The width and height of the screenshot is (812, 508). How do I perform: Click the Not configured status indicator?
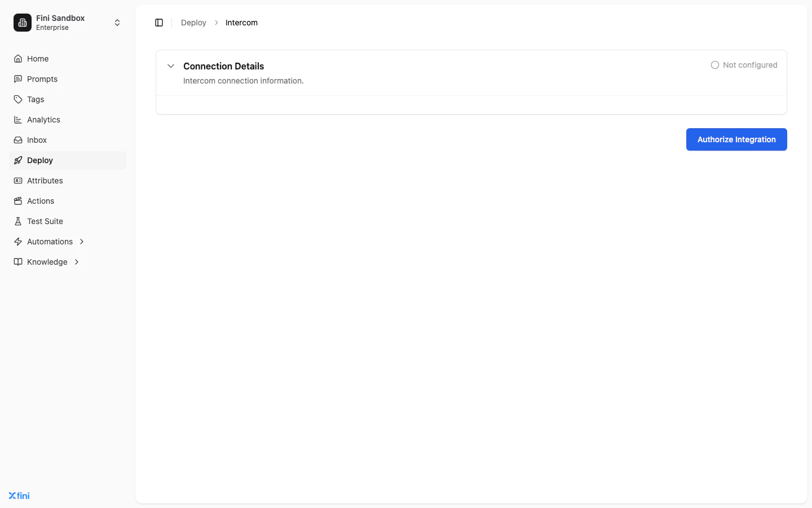pos(744,65)
